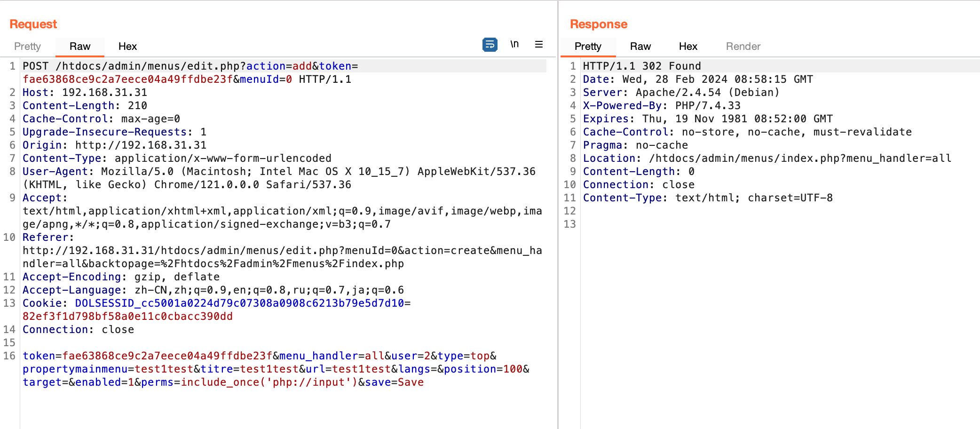The image size is (980, 429).
Task: Click the Accept: header name in Request
Action: [45, 198]
